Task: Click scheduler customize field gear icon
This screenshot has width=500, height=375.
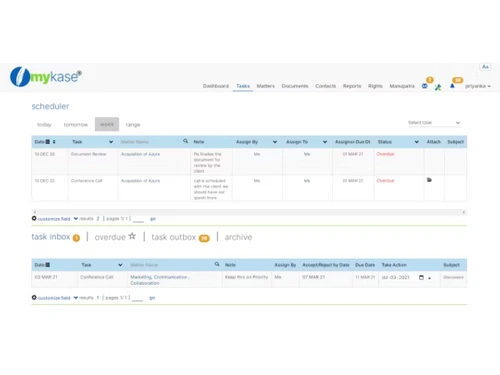Action: coord(34,218)
